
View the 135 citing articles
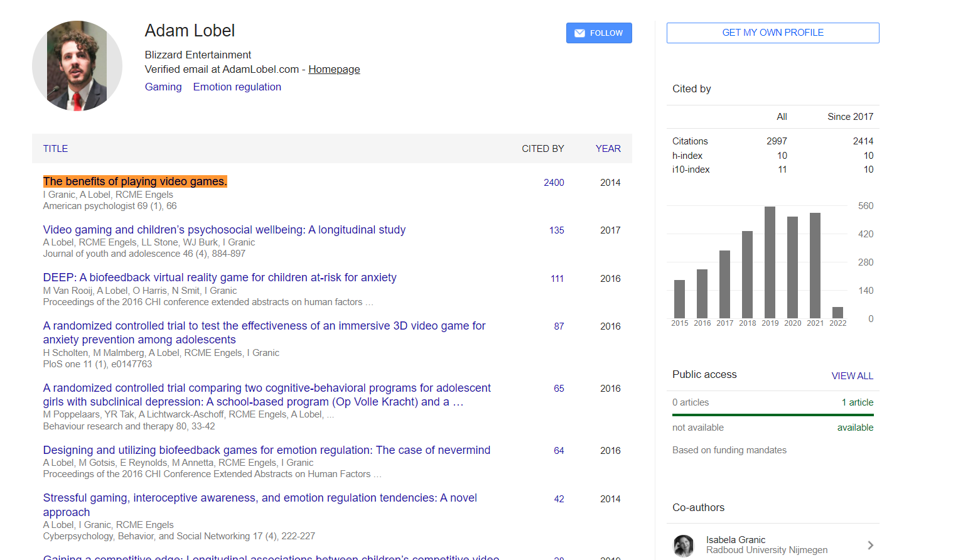click(x=556, y=230)
